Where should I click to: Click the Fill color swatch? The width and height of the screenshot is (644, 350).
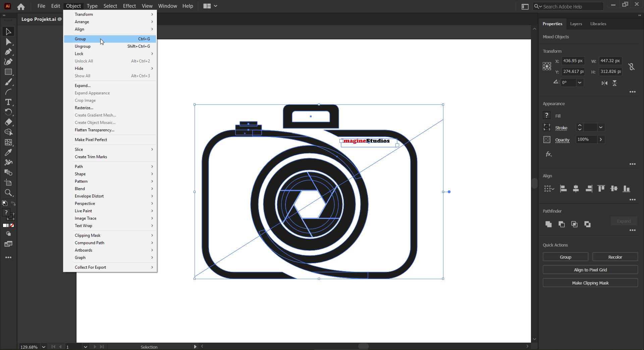547,116
